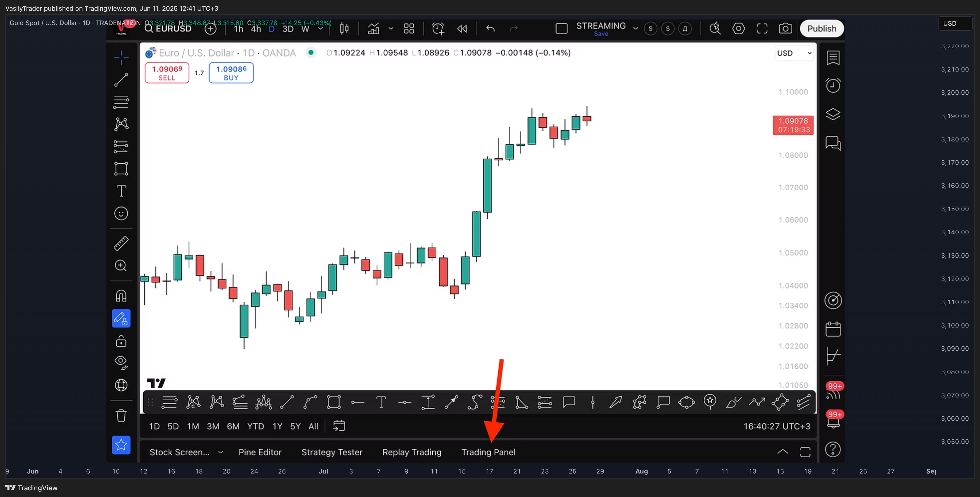Select the zoom-in tool in left sidebar

(x=121, y=265)
